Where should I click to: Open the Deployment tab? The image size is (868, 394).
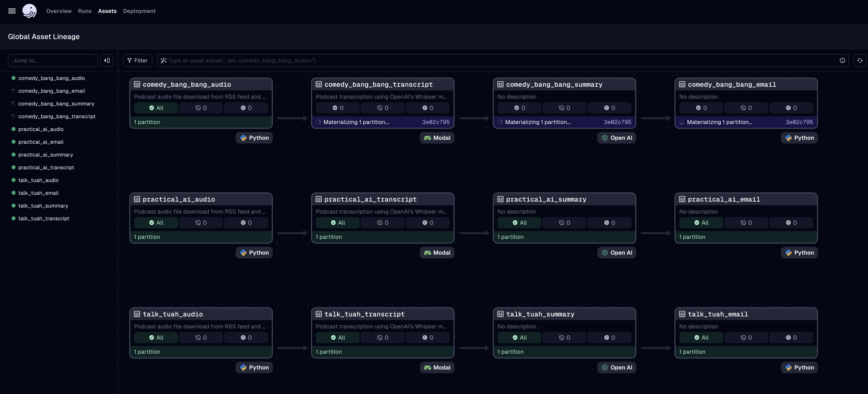[139, 11]
